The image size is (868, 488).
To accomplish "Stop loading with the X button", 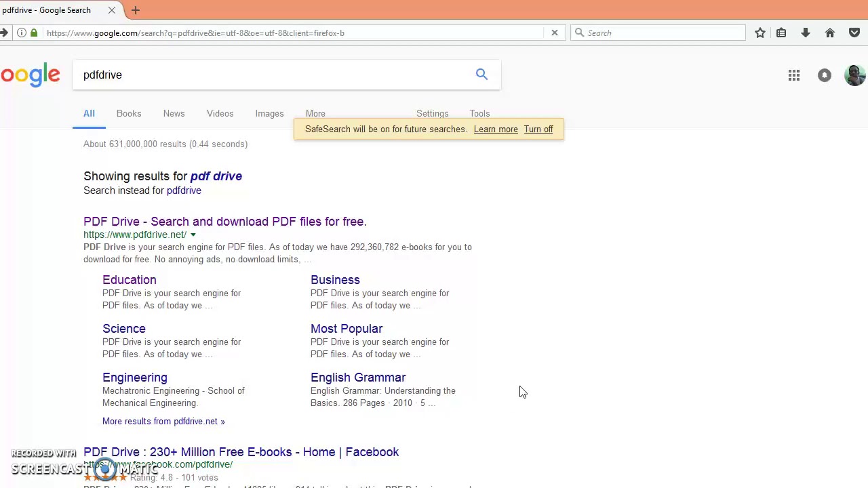I will (555, 33).
